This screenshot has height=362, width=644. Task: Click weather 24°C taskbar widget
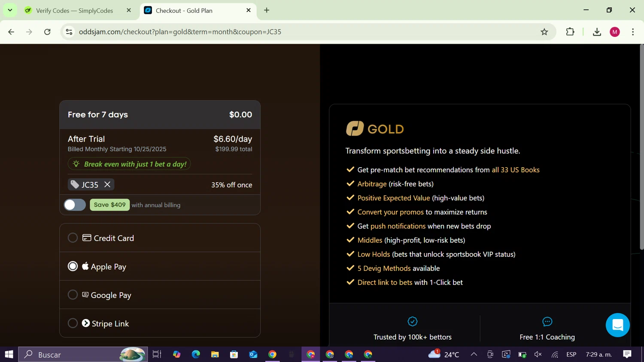tap(444, 354)
